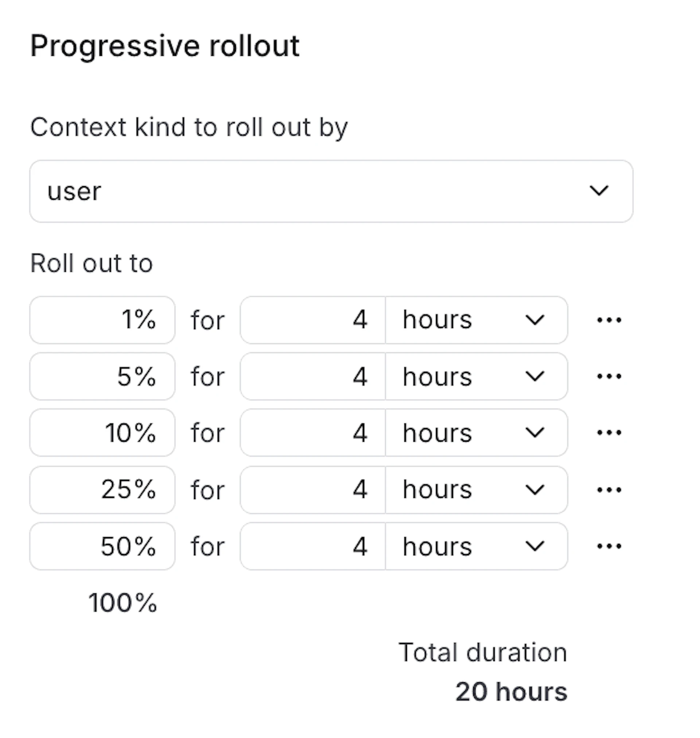Edit duration number for the 50% step
The height and width of the screenshot is (738, 700).
313,546
